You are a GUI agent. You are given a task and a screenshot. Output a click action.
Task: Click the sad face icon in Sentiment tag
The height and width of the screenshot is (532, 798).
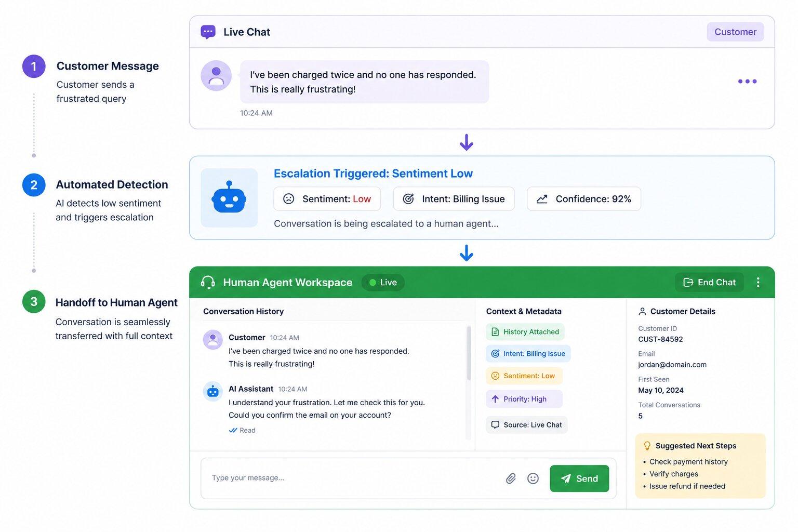495,376
